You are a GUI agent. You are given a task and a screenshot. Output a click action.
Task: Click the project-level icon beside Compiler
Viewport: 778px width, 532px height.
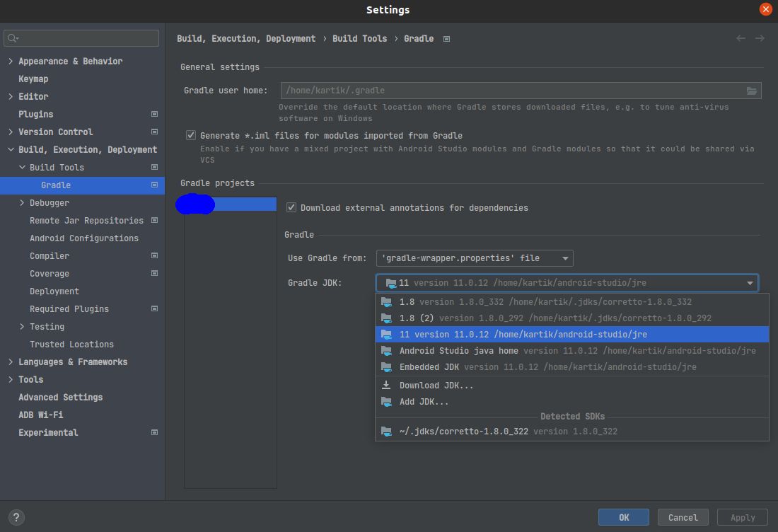pyautogui.click(x=154, y=255)
